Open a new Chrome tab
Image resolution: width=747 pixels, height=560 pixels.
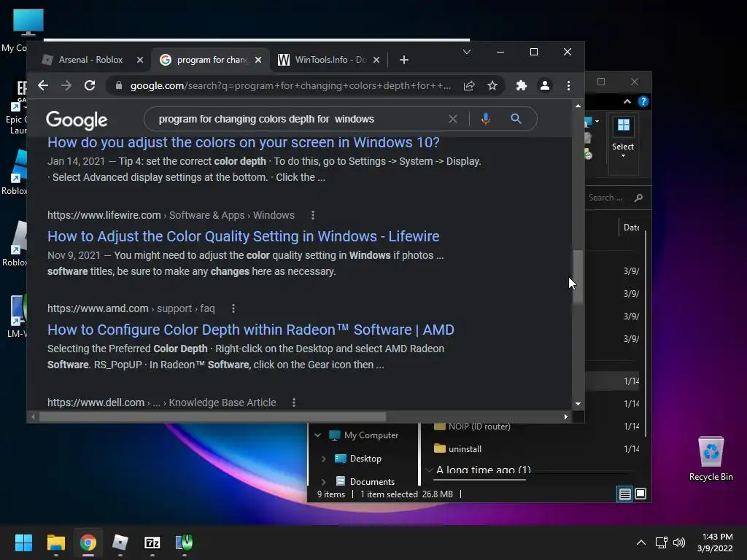coord(404,60)
